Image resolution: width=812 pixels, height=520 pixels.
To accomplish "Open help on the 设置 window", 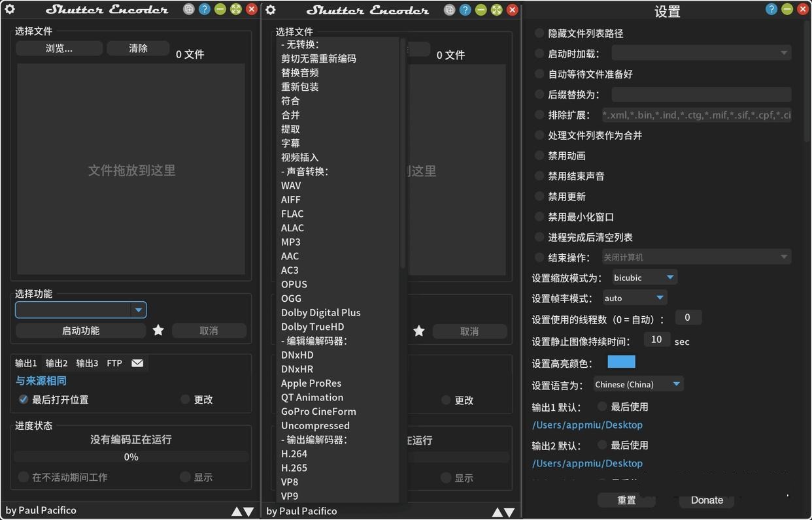I will point(771,9).
